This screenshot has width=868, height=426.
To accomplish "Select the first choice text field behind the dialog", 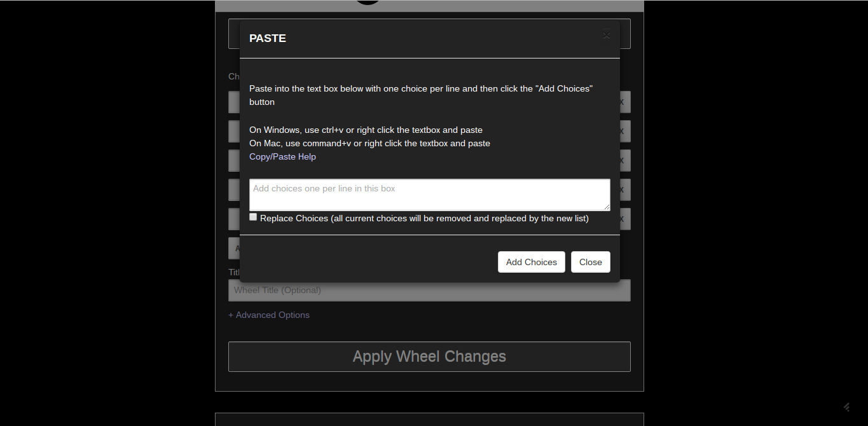I will tap(234, 102).
